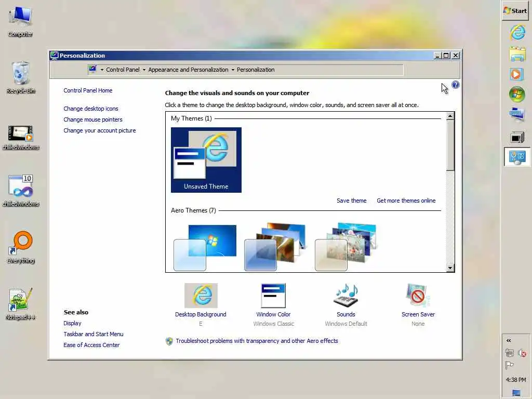Open Troubleshoot problems with transparency link
This screenshot has height=399, width=532.
[x=257, y=341]
